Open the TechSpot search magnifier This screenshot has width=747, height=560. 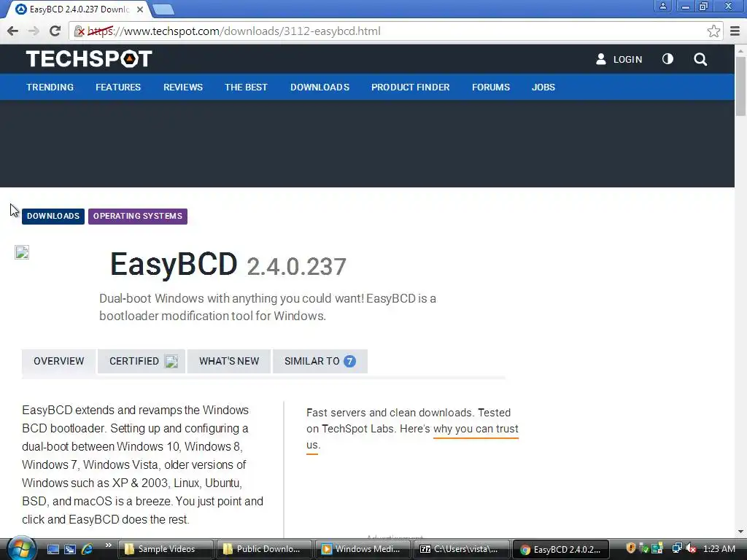click(x=700, y=59)
